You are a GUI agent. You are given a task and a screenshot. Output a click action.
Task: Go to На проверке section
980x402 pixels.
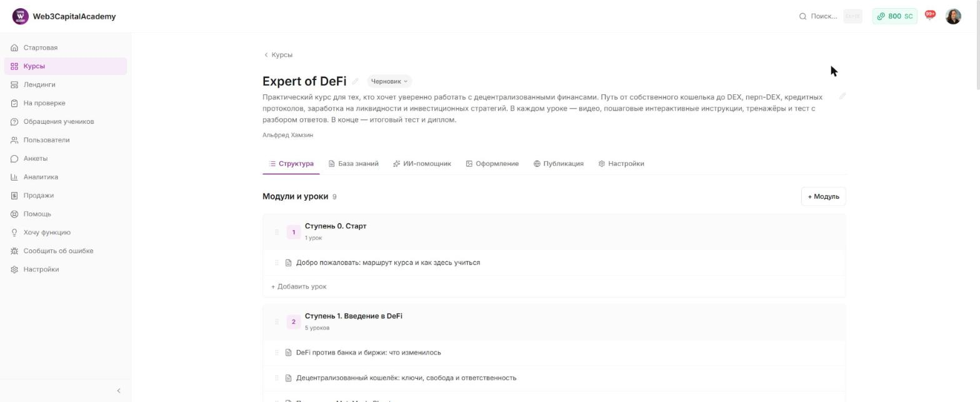click(x=66, y=103)
